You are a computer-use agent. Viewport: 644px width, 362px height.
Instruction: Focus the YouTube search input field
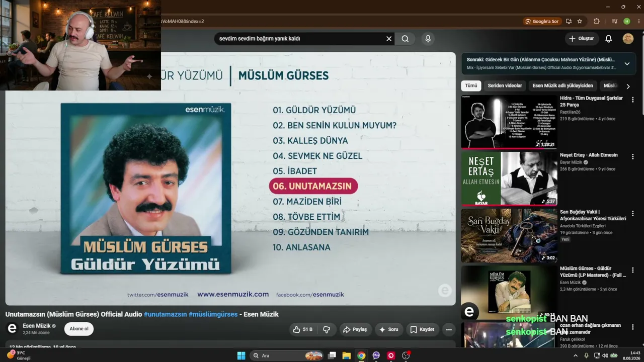point(300,39)
